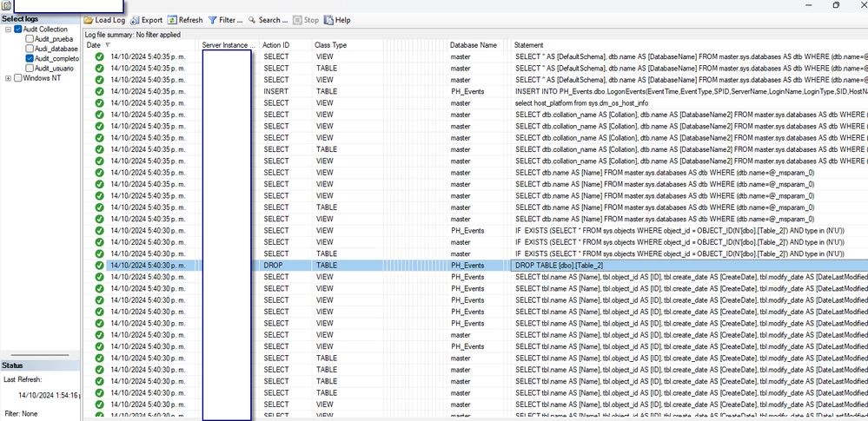The height and width of the screenshot is (421, 868).
Task: Click the 'Select logs' panel header
Action: pyautogui.click(x=40, y=19)
